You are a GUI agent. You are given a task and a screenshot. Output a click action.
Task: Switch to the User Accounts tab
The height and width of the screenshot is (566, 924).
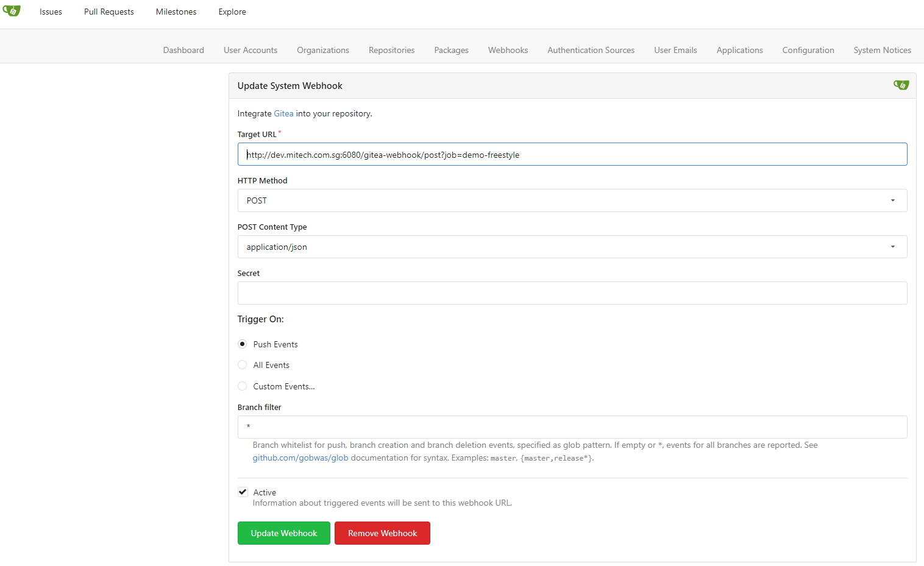coord(251,50)
